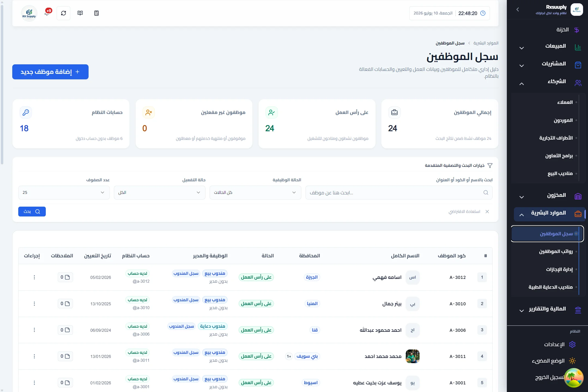Open actions menu for يوسف عزت بخيت row
588x392 pixels.
point(34,383)
